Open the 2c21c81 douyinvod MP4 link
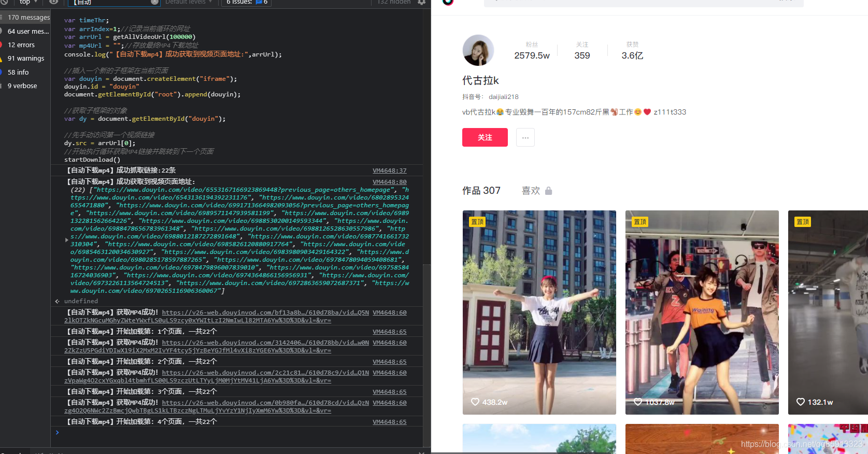The image size is (868, 454). coord(265,373)
